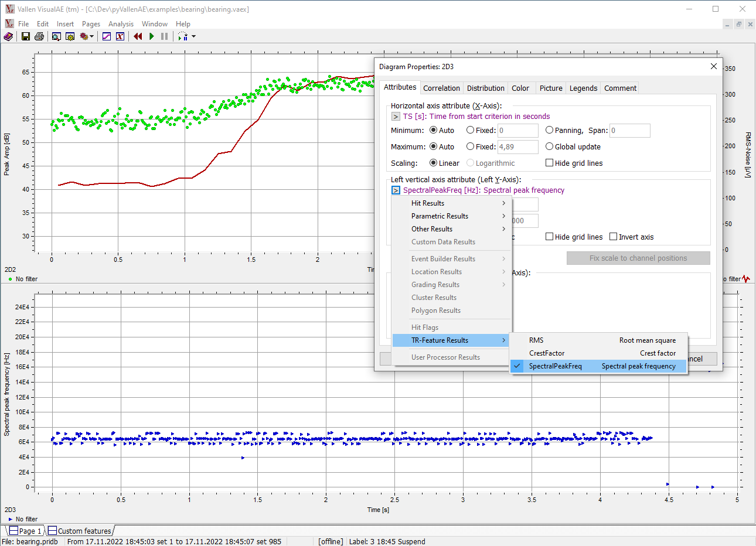756x546 pixels.
Task: Switch to the Page 1 tab
Action: (x=26, y=531)
